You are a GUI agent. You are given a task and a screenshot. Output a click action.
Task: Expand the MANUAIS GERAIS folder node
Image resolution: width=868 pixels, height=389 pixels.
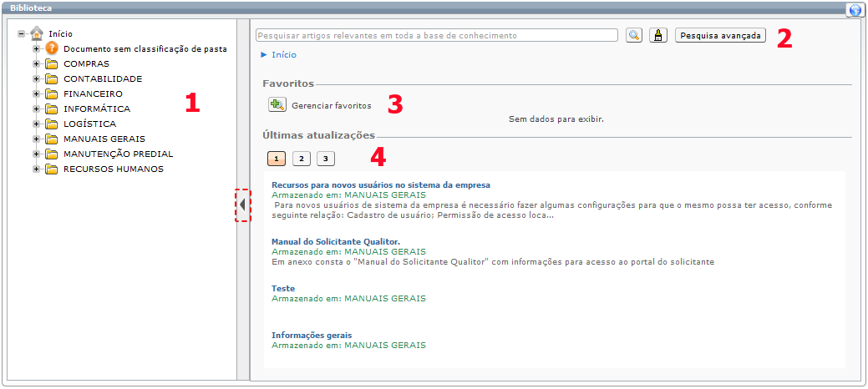click(x=37, y=139)
